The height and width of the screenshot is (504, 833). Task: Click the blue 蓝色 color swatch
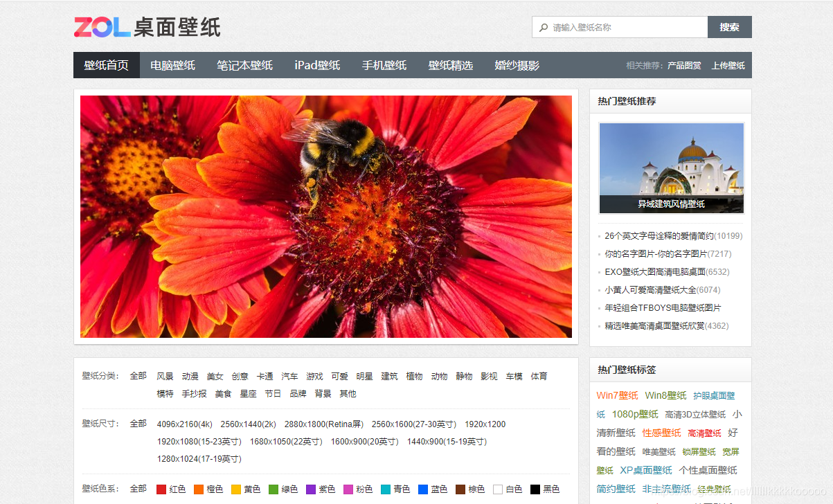(430, 489)
